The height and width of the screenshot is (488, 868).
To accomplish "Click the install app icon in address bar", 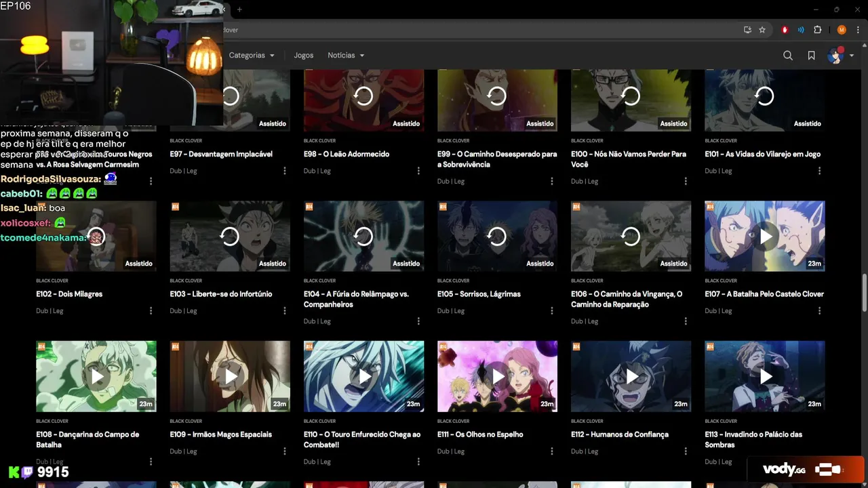I will pos(747,30).
